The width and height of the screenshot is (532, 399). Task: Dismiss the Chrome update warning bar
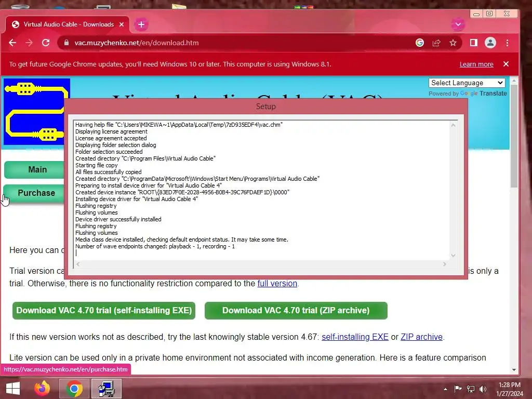point(506,64)
